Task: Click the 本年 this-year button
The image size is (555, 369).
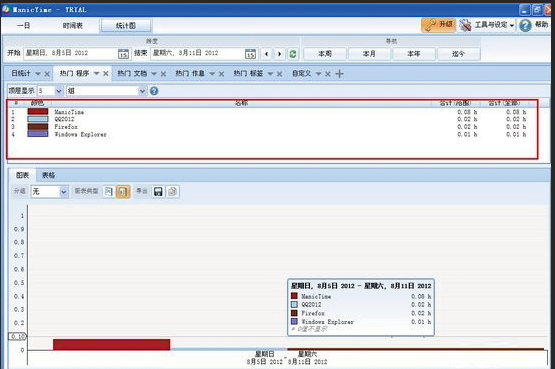Action: (x=413, y=54)
